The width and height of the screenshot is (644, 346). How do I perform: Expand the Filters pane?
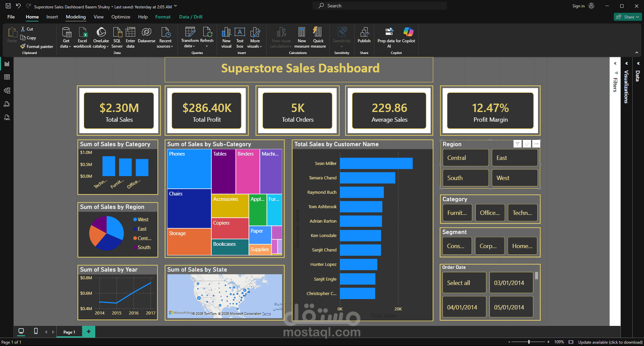(x=615, y=63)
